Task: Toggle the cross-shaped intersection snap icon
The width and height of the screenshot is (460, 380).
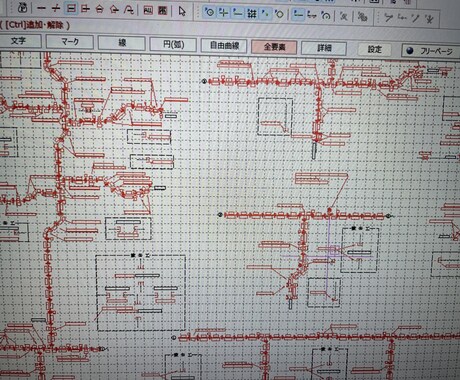Action: pos(223,13)
